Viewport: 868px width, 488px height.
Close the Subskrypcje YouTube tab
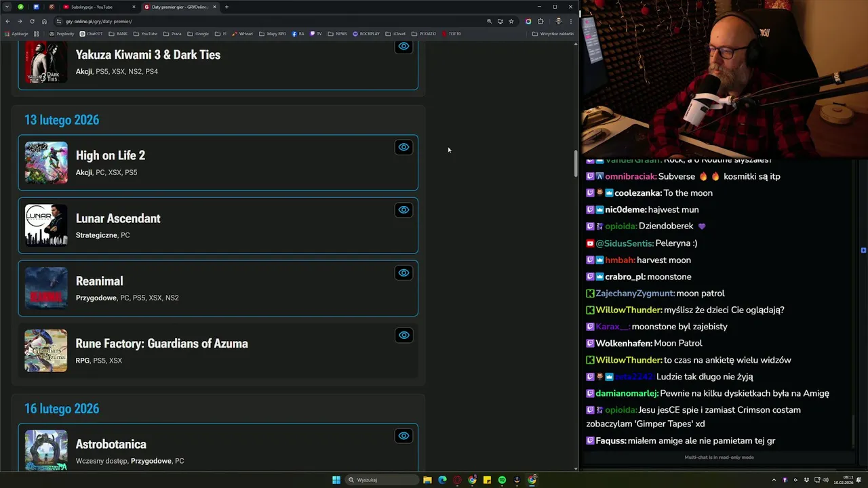click(134, 7)
